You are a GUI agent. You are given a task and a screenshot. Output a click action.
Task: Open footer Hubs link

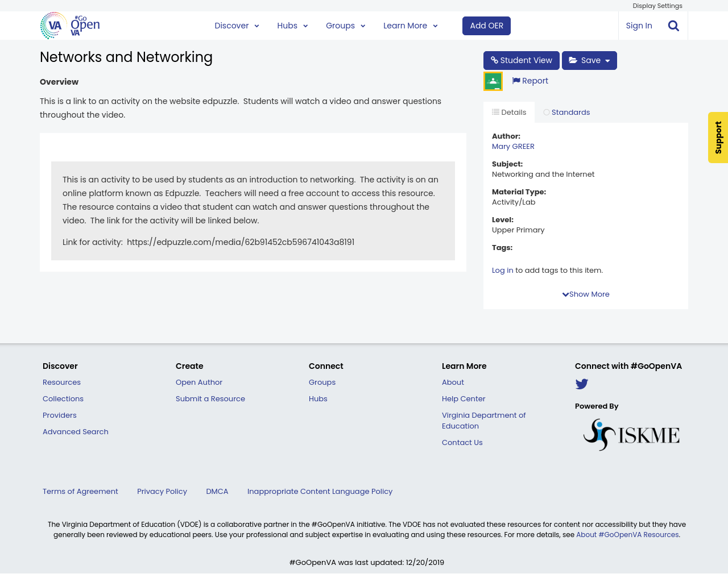318,399
